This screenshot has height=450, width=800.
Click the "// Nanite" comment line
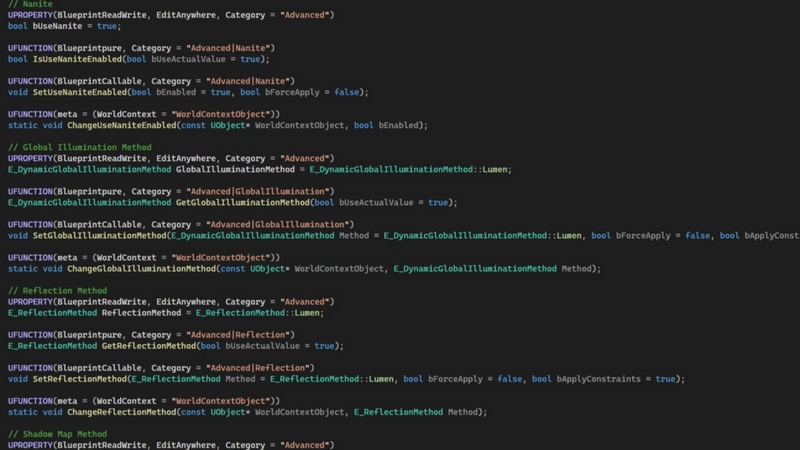tap(30, 4)
